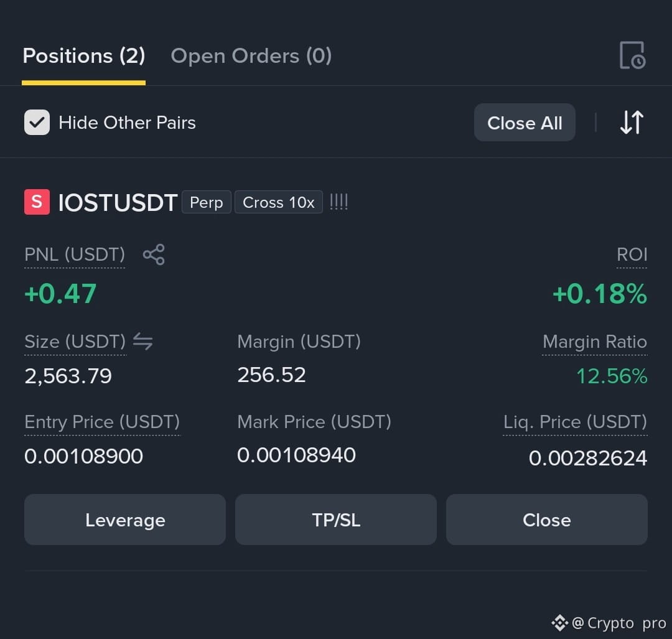Open IOSTUSDT pair name
The height and width of the screenshot is (639, 672).
click(x=118, y=202)
